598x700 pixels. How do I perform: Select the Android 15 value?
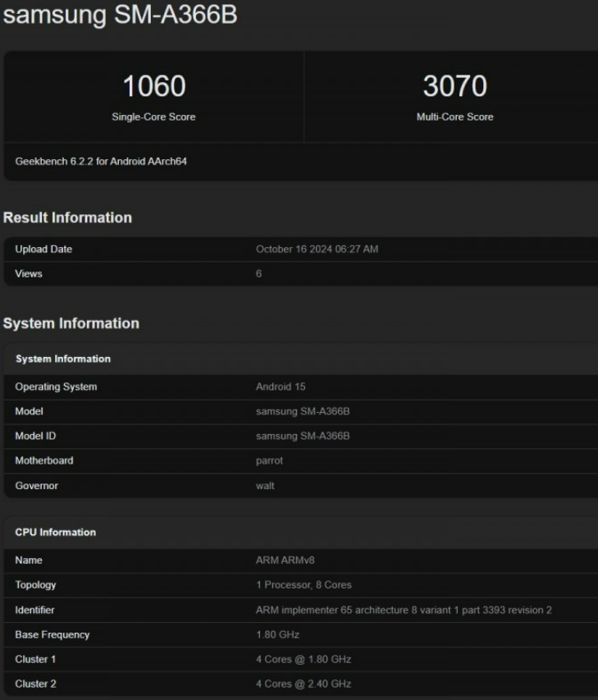(281, 387)
